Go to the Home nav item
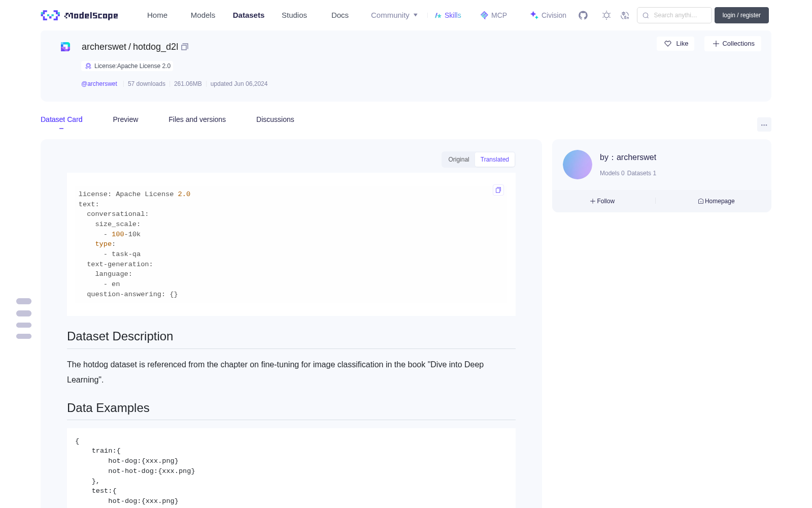 pos(157,15)
